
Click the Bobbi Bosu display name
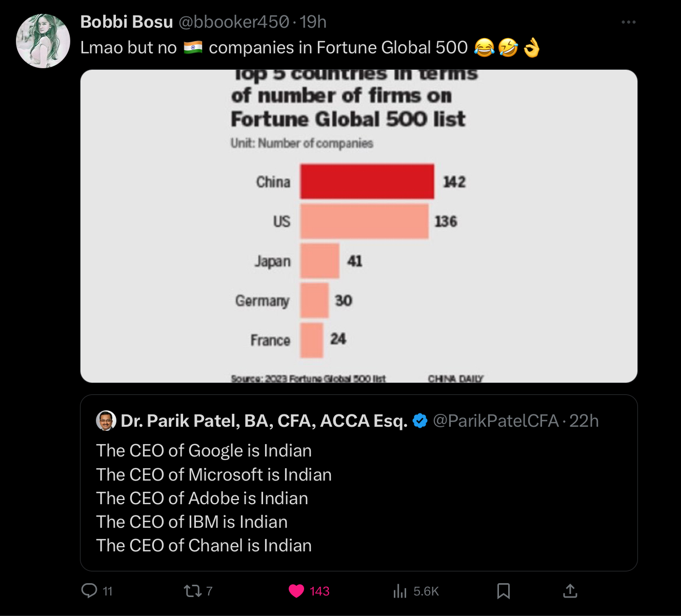pyautogui.click(x=127, y=22)
